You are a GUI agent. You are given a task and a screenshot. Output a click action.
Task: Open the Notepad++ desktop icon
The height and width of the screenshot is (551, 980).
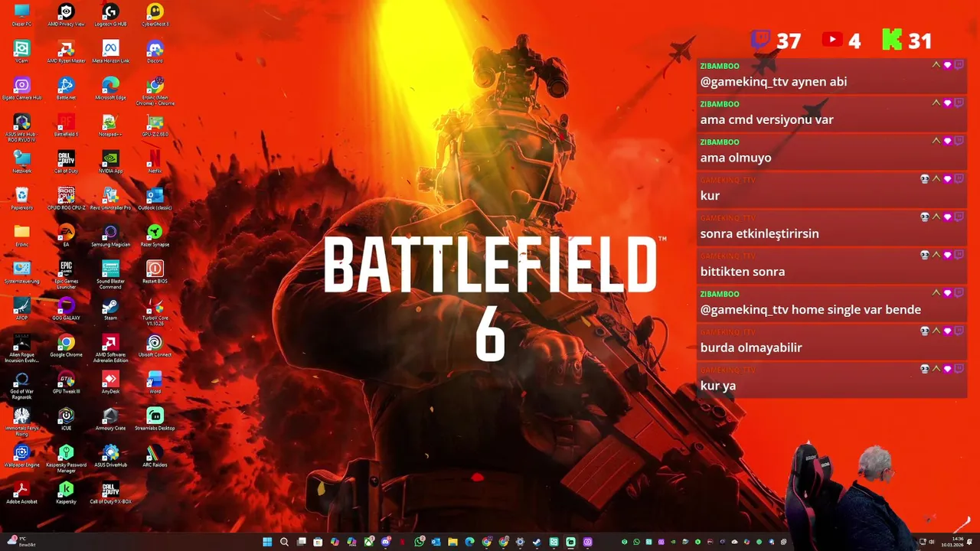pos(110,125)
